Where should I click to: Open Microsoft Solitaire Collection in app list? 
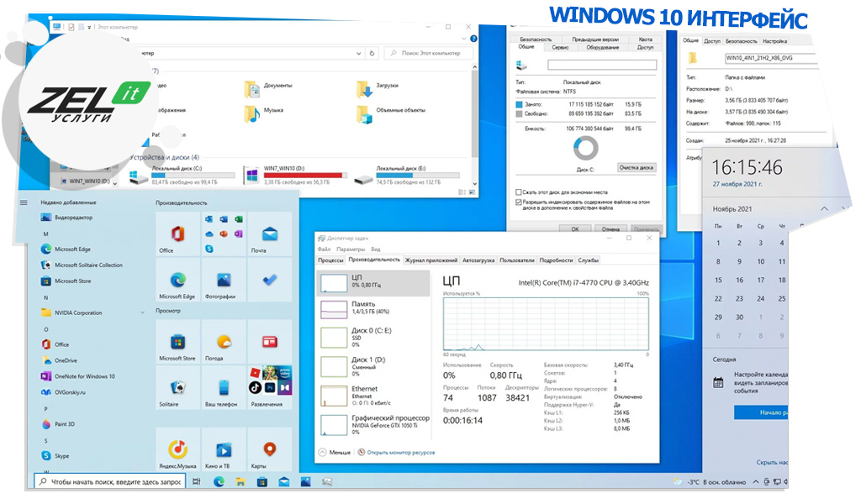click(82, 265)
